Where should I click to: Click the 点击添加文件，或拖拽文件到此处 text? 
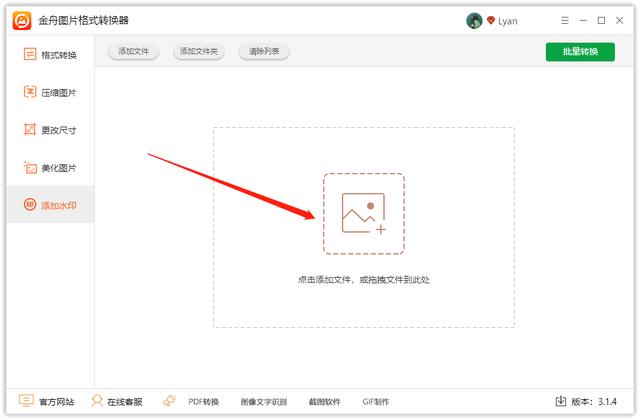(364, 280)
